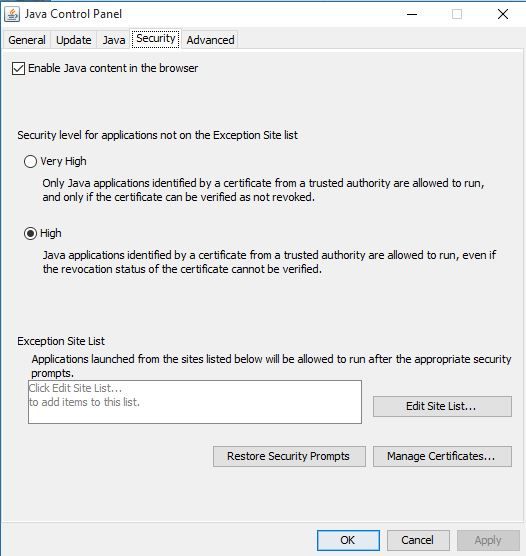Select the Very High security level
Viewport: 526px width, 556px height.
point(31,161)
